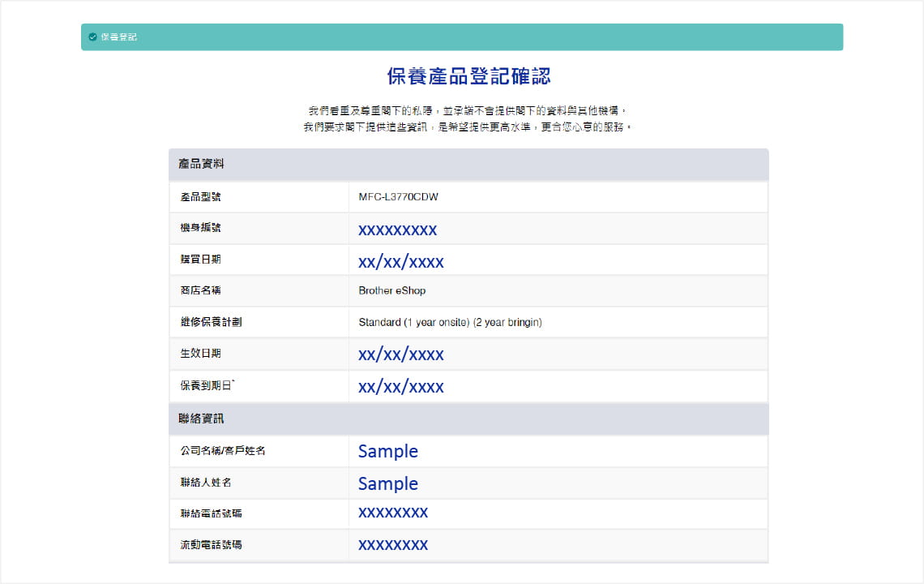Click the Brother eShop store name
The height and width of the screenshot is (584, 924).
point(391,290)
